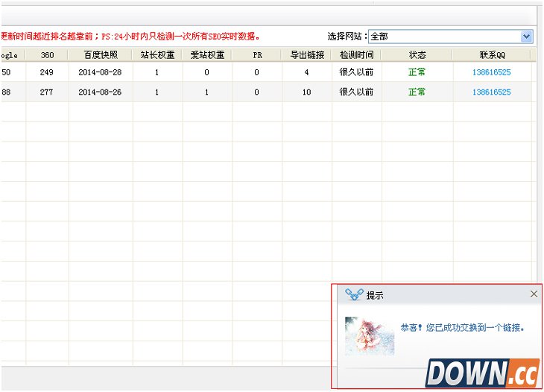Click the PR column header
Image resolution: width=544 pixels, height=392 pixels.
point(256,54)
